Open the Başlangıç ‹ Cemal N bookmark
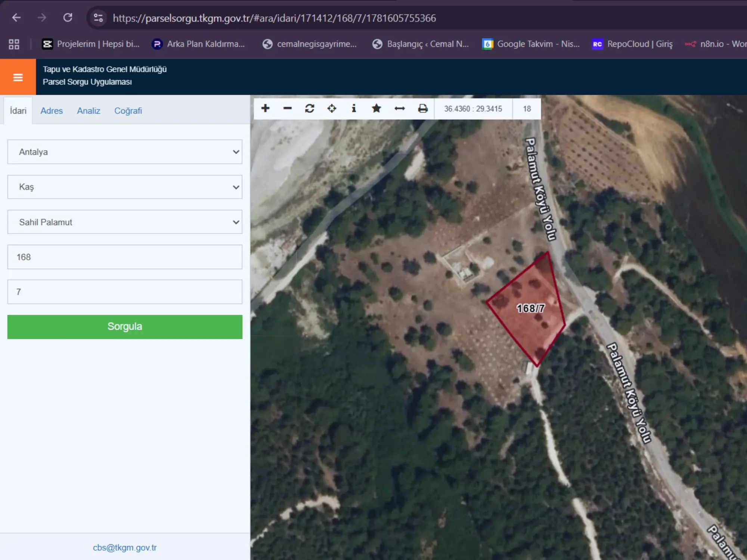The height and width of the screenshot is (560, 747). click(421, 44)
